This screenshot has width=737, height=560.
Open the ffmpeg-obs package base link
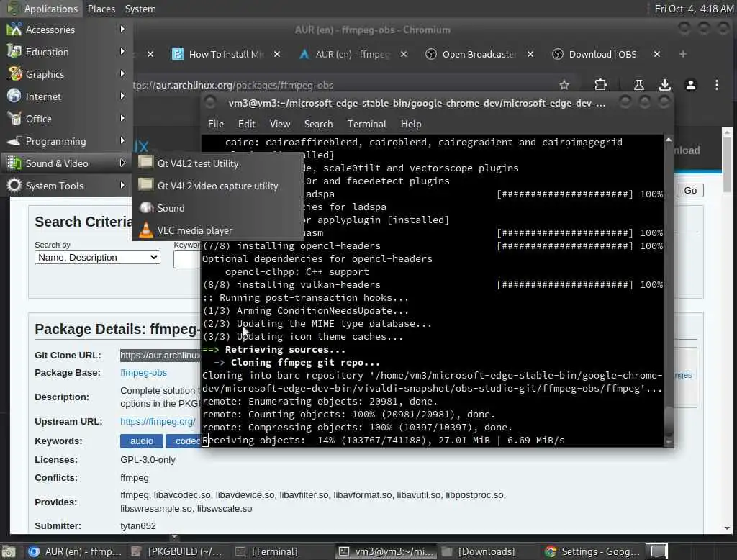point(143,372)
